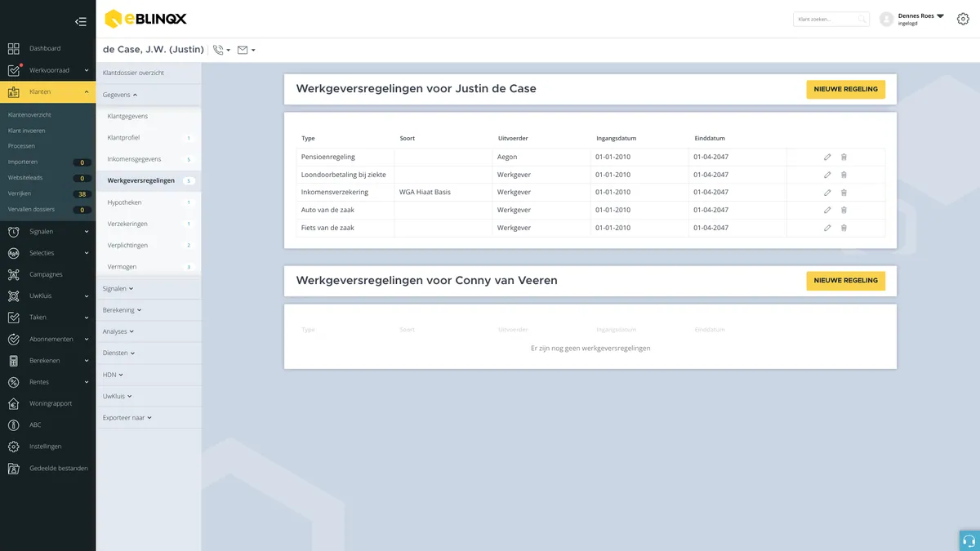Click the phone call icon beside client name

[218, 50]
